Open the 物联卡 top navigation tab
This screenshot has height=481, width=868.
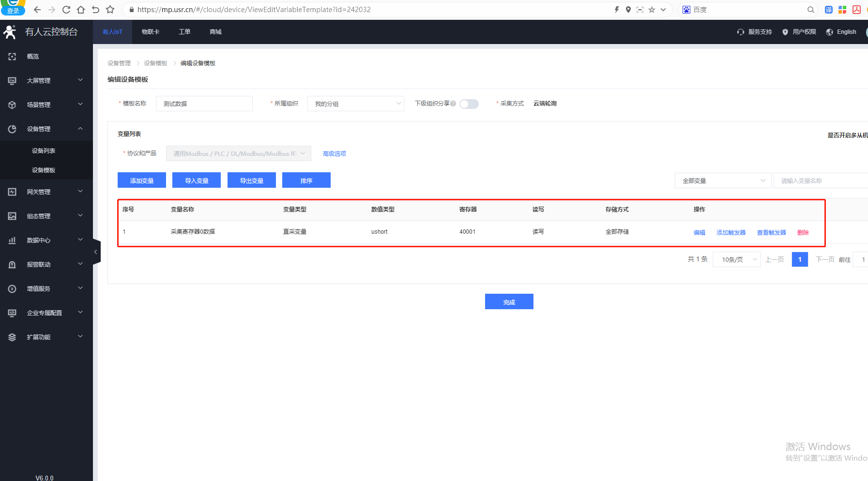pyautogui.click(x=151, y=32)
